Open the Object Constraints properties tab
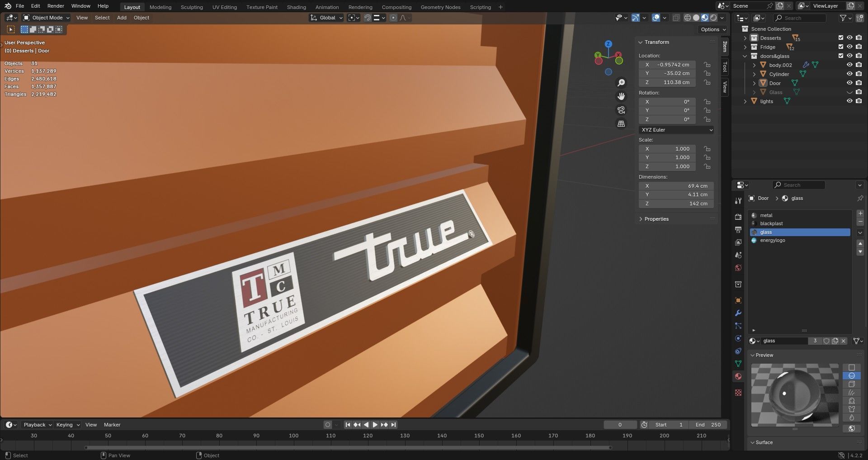The width and height of the screenshot is (868, 460). (x=738, y=351)
